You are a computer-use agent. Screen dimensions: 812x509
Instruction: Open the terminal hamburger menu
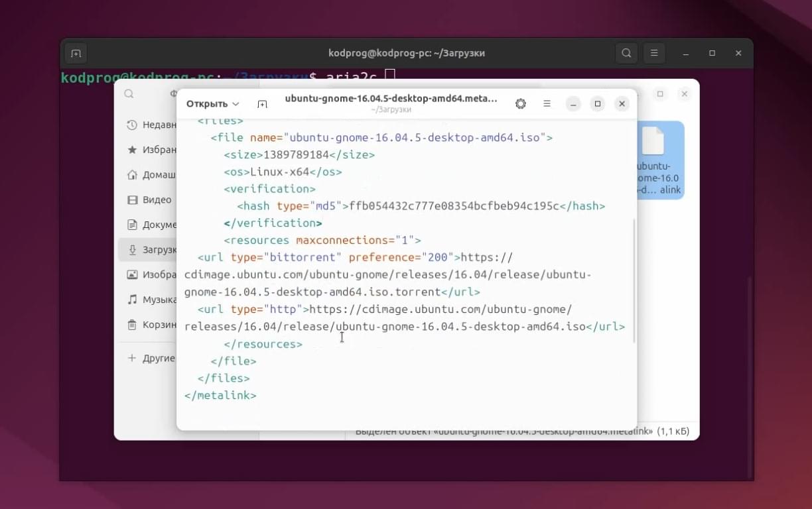click(x=654, y=53)
